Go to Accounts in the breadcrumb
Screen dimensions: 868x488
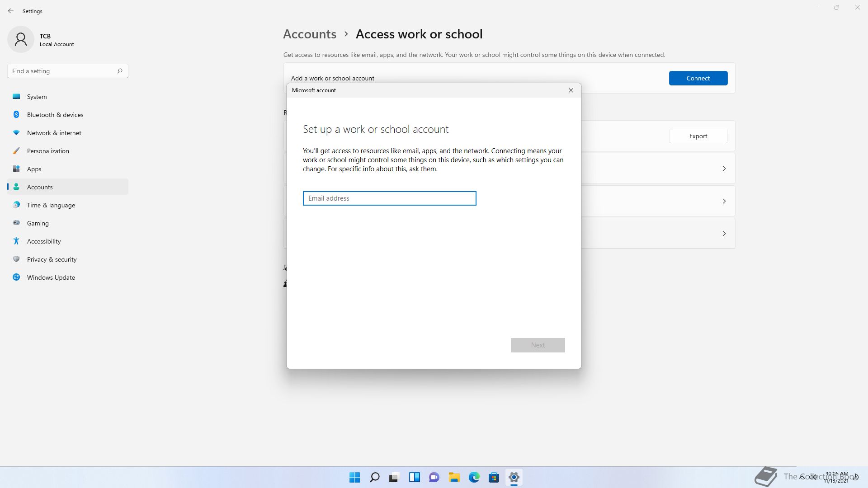[x=310, y=34]
